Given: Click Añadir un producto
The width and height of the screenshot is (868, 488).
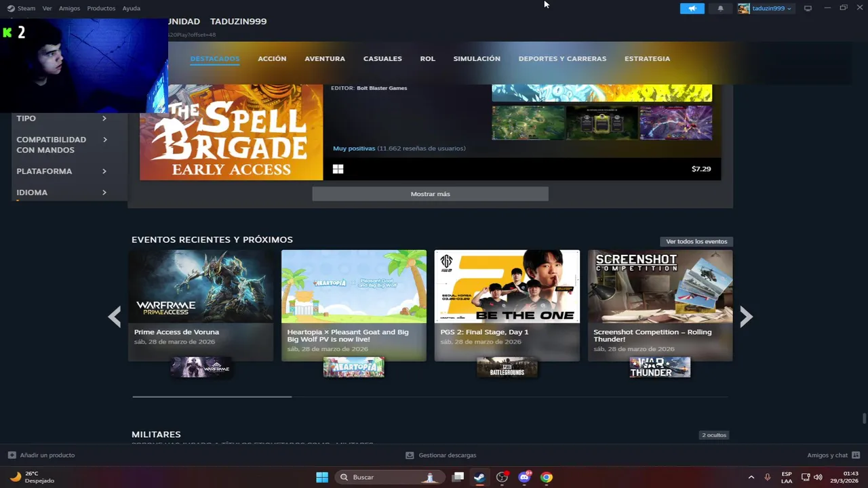Looking at the screenshot, I should click(x=47, y=455).
